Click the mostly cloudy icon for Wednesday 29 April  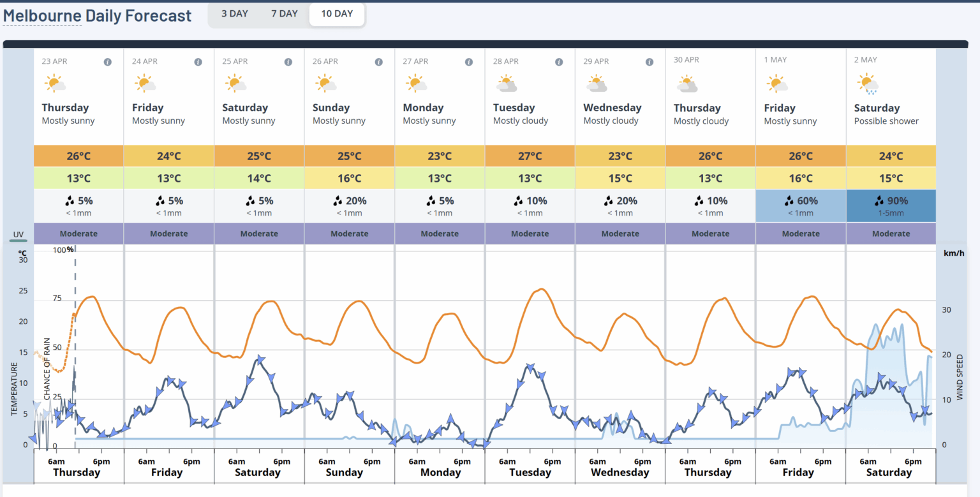pyautogui.click(x=597, y=83)
